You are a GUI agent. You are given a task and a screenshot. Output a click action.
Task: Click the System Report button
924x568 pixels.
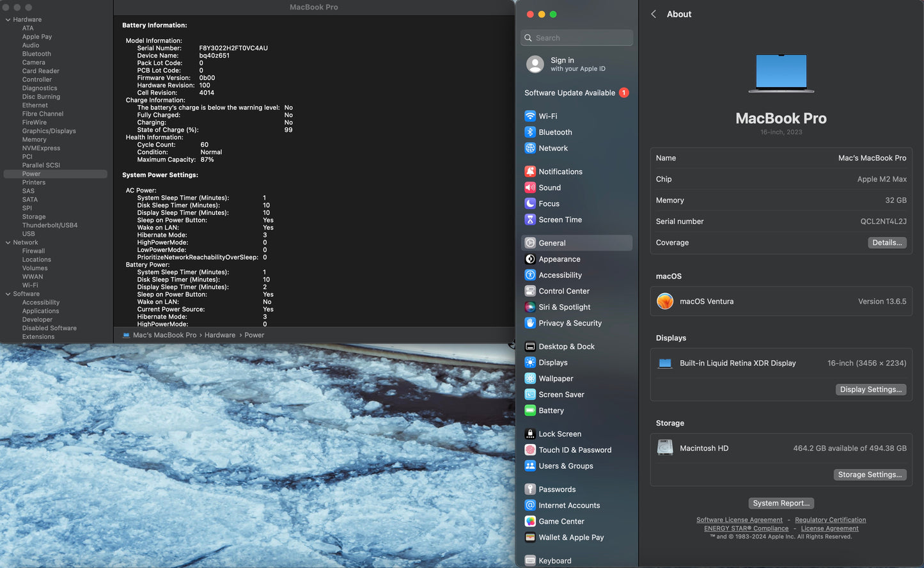[x=781, y=503]
